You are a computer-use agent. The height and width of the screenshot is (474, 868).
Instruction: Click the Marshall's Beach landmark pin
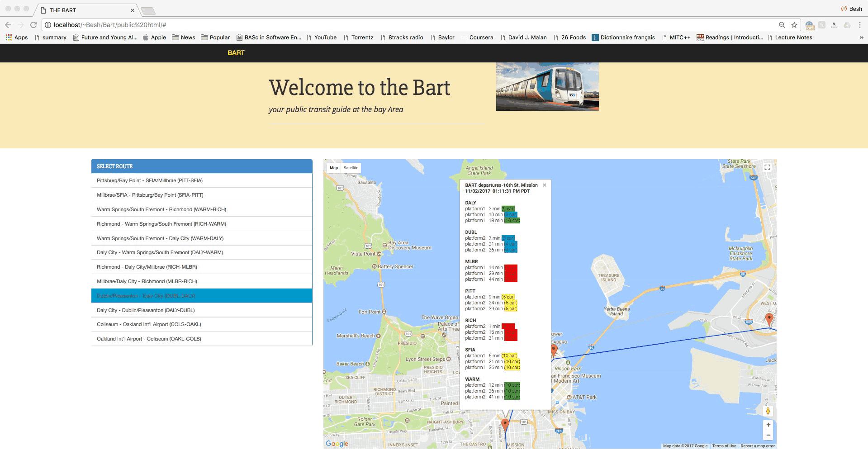click(x=378, y=336)
